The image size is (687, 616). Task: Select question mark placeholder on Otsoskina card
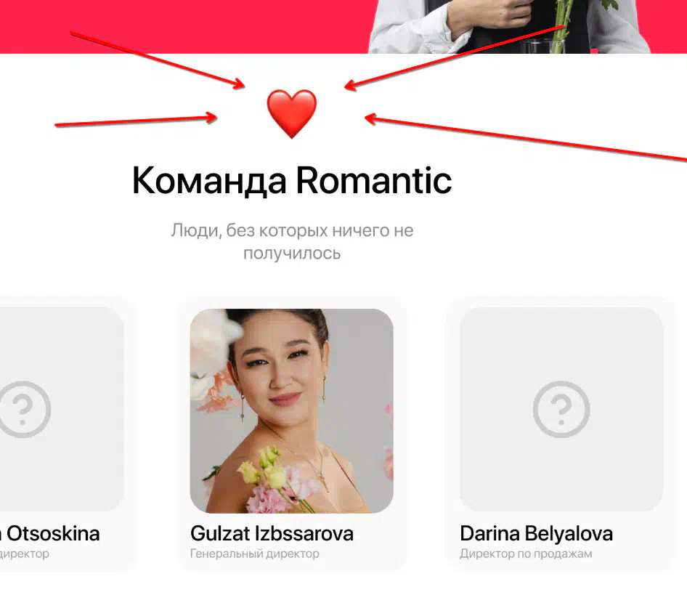click(x=25, y=409)
